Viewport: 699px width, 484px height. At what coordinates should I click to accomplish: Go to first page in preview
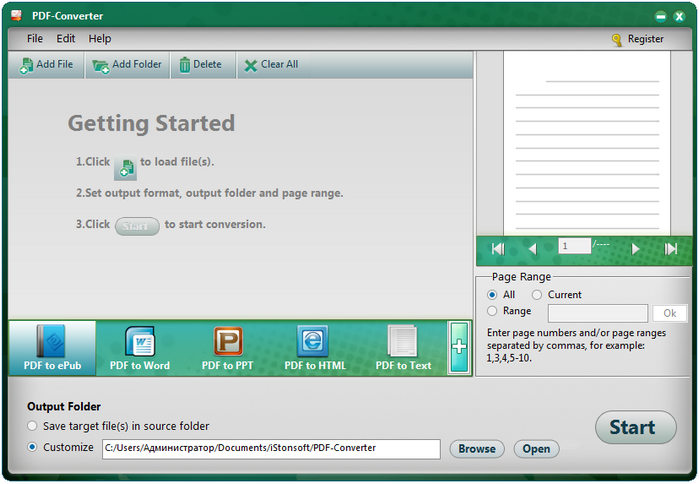pyautogui.click(x=498, y=249)
